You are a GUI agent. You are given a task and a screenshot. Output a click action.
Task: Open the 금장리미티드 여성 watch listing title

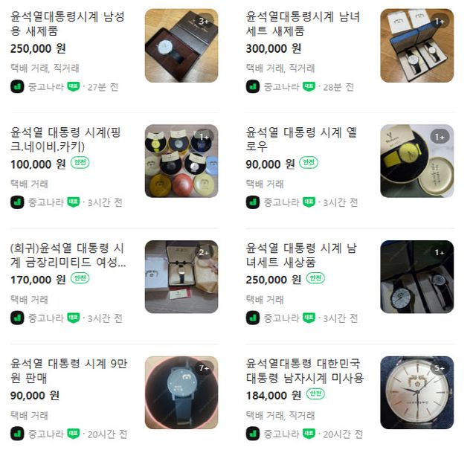68,255
